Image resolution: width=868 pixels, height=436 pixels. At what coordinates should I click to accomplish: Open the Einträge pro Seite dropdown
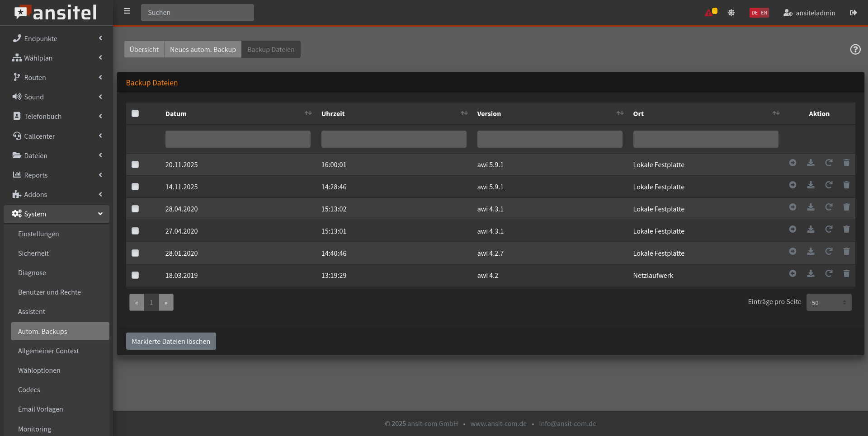click(829, 302)
